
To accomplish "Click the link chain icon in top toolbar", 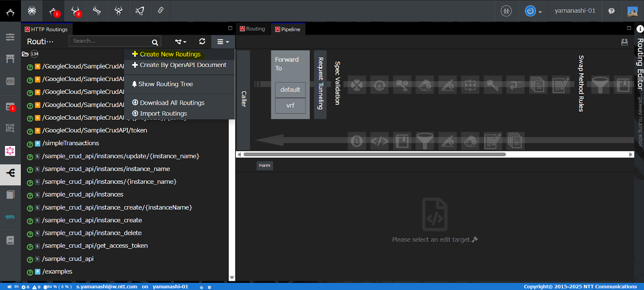I will [x=161, y=10].
